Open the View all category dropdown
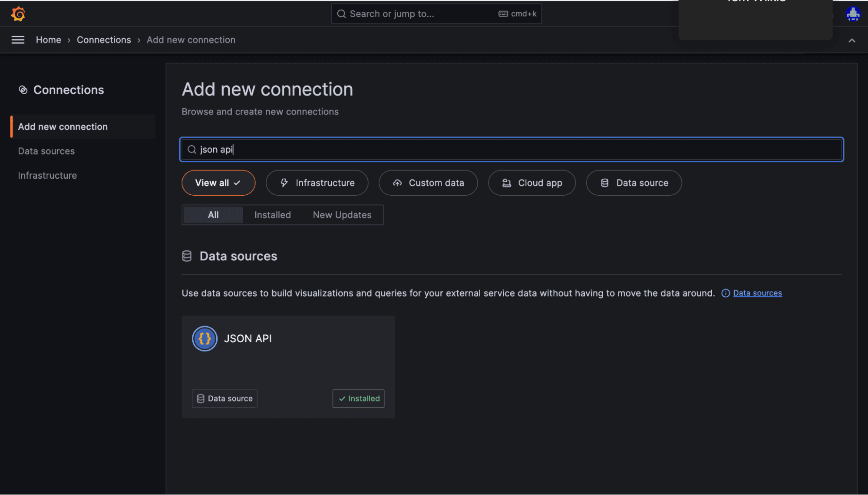The width and height of the screenshot is (868, 495). point(218,183)
